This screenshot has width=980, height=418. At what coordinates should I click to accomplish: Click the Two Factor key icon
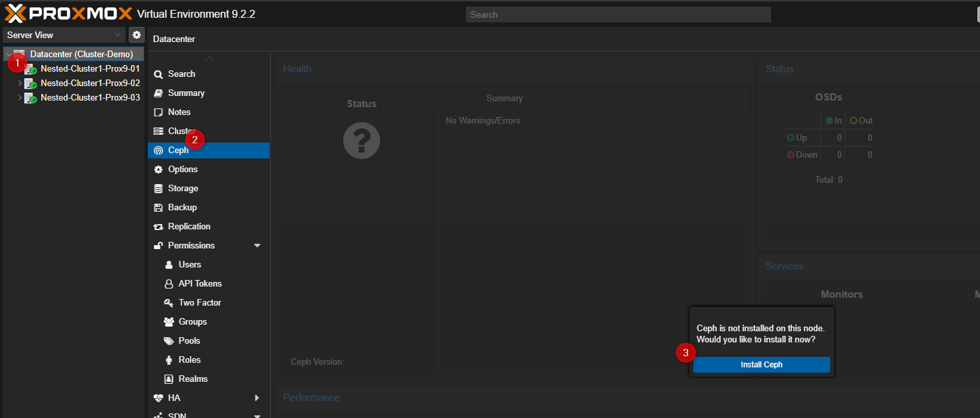169,303
